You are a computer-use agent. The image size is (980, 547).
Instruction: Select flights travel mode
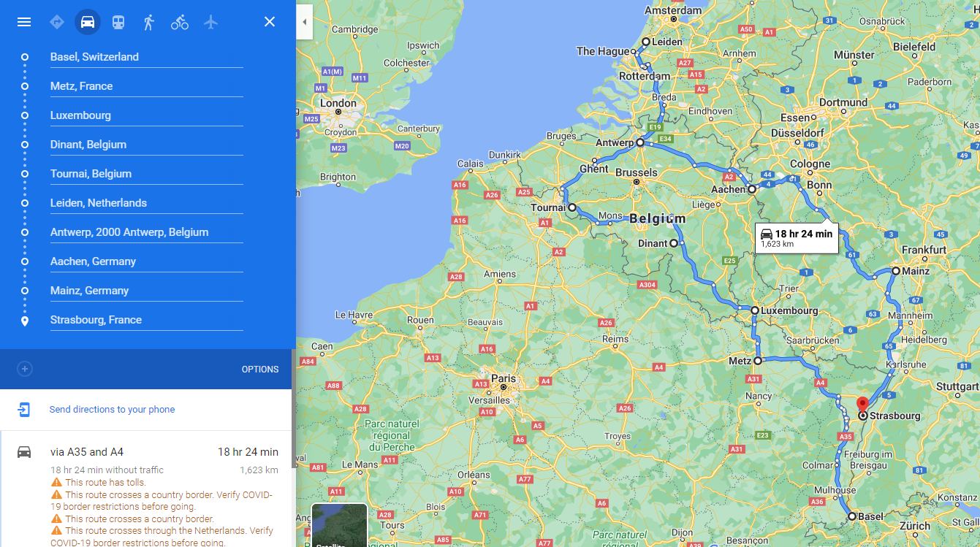pos(211,22)
